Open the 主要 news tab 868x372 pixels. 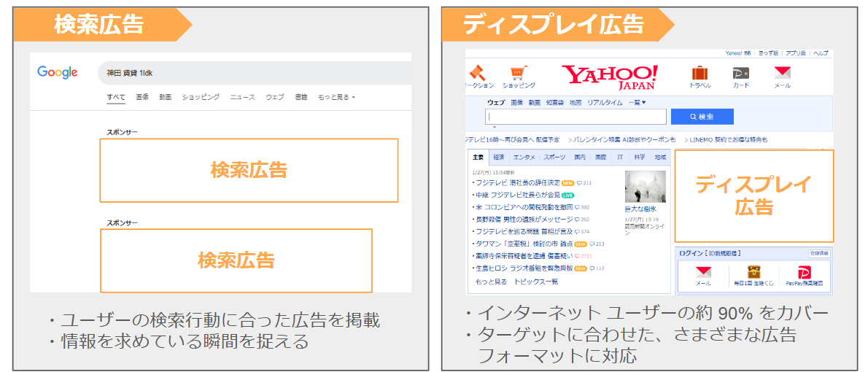477,158
